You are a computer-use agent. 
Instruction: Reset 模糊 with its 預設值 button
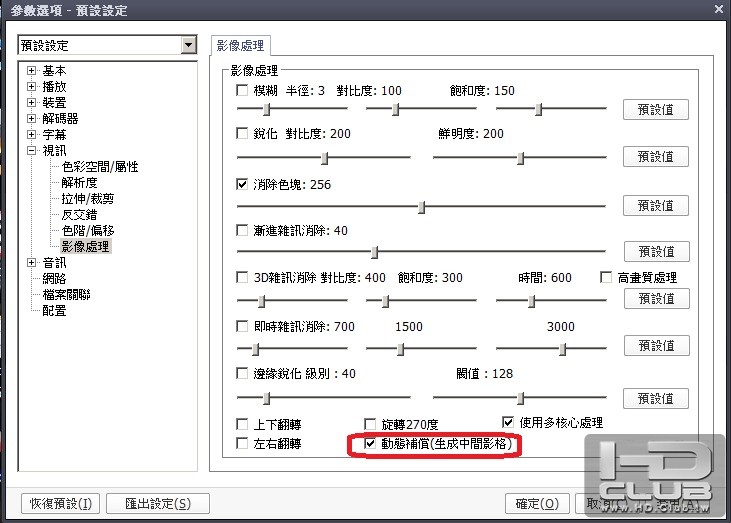pos(656,110)
